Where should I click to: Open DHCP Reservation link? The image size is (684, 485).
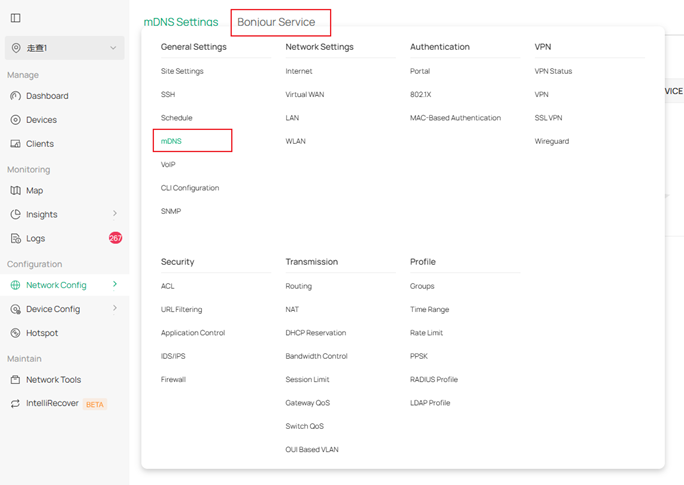(x=315, y=333)
